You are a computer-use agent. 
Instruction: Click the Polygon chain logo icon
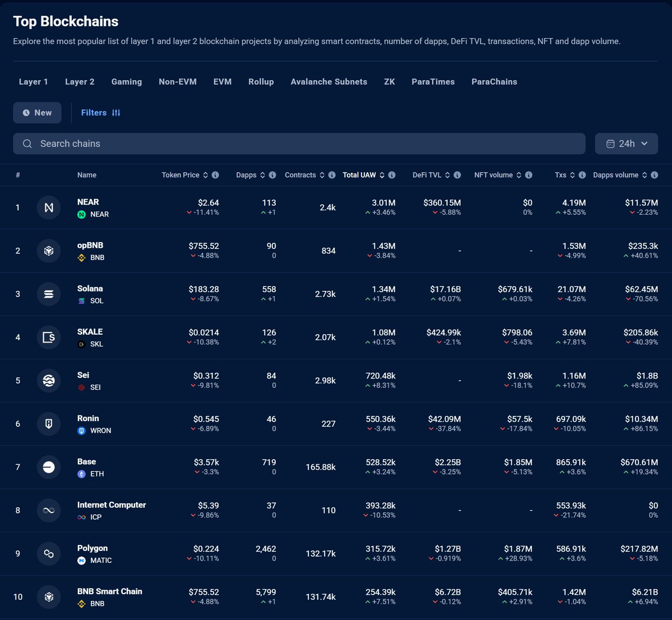click(x=49, y=553)
